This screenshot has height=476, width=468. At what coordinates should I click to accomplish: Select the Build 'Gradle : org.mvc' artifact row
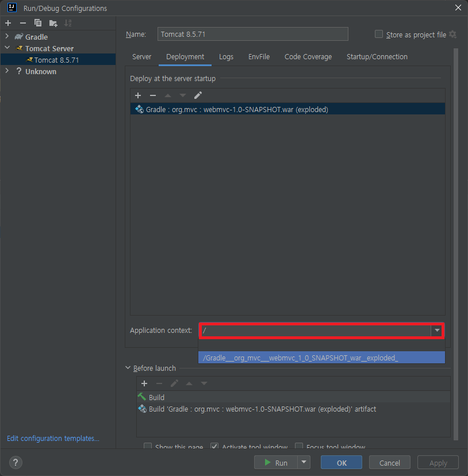pyautogui.click(x=293, y=409)
